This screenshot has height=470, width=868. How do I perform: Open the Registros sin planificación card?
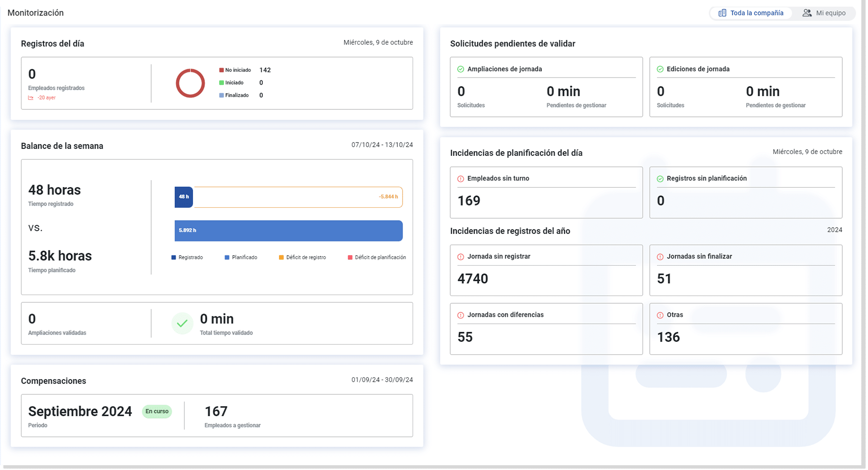pyautogui.click(x=746, y=192)
